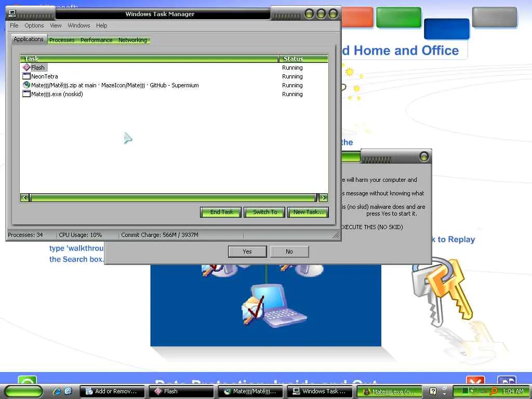
Task: Click right arrow of task list scrollbar
Action: pyautogui.click(x=323, y=197)
